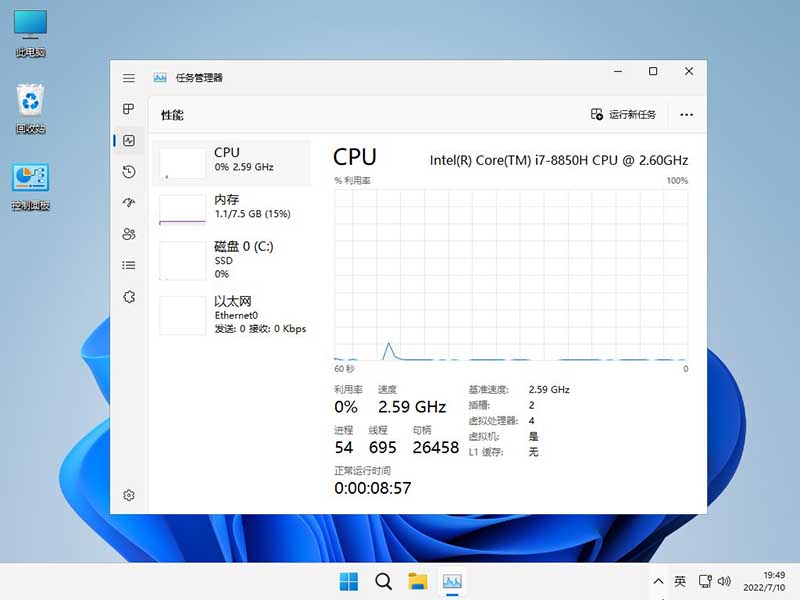Select the CPU performance item
The width and height of the screenshot is (800, 600).
(231, 162)
